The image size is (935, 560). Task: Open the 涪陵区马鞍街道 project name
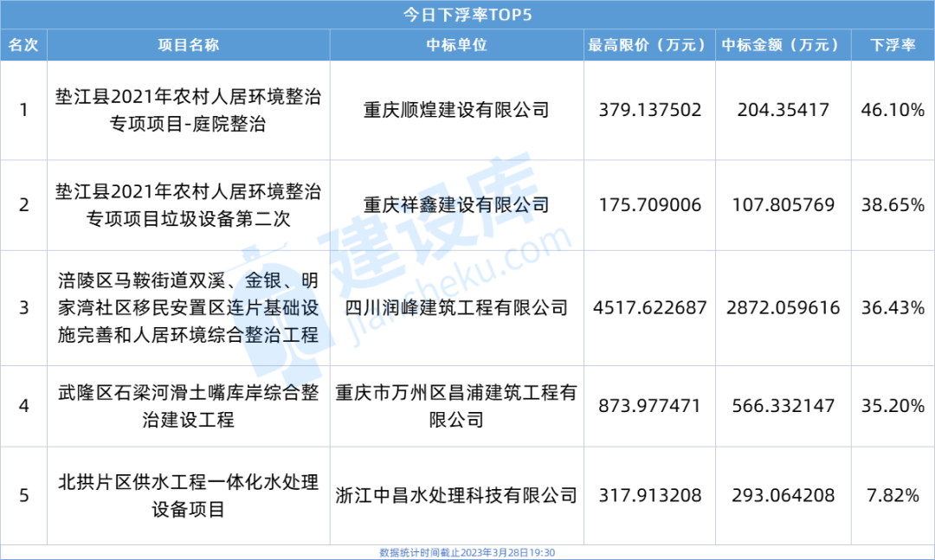click(x=189, y=308)
